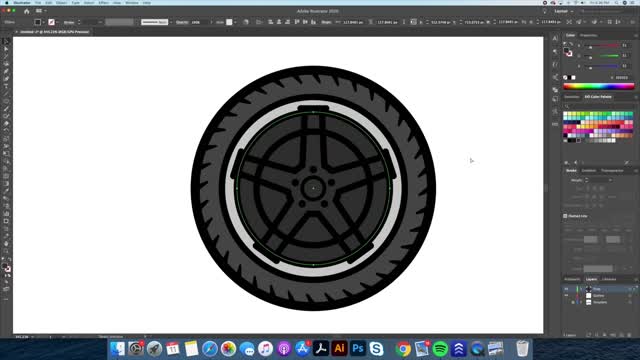640x360 pixels.
Task: Open the Effect menu
Action: (x=104, y=2)
